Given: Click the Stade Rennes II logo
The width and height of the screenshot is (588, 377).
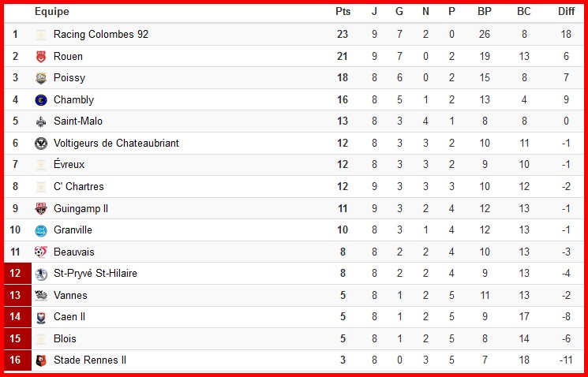Looking at the screenshot, I should 41,360.
